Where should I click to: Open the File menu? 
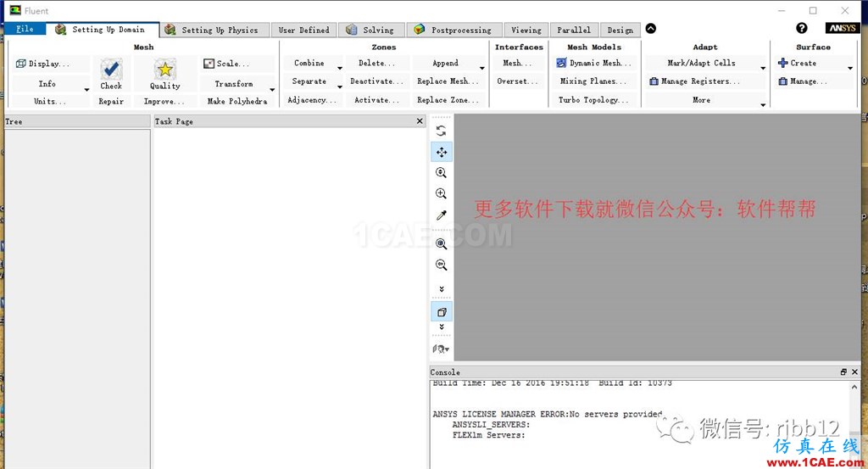click(x=25, y=29)
